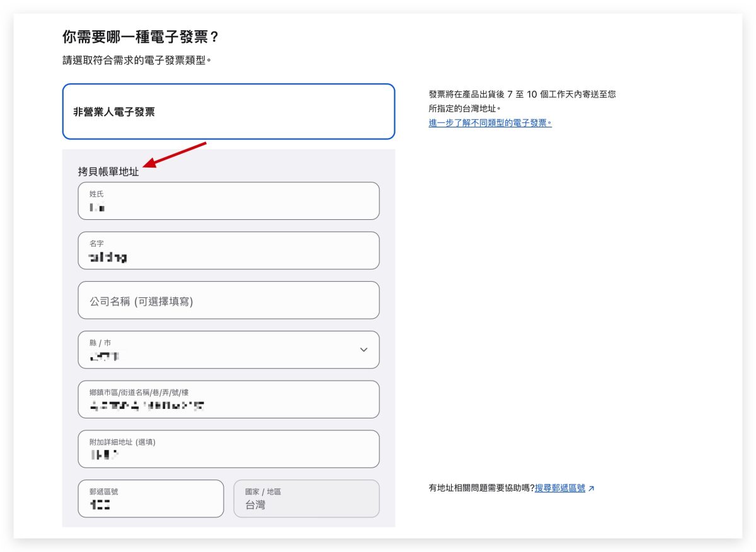The width and height of the screenshot is (756, 552).
Task: Focus the 鄉鎮市區/街道名稱 street address field
Action: coord(228,399)
